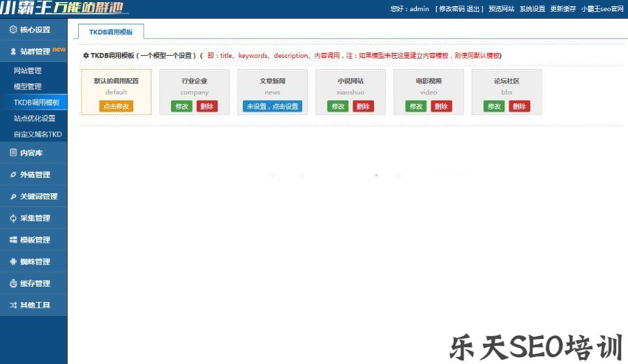The image size is (628, 364).
Task: Expand the 内容库 menu section
Action: point(33,153)
